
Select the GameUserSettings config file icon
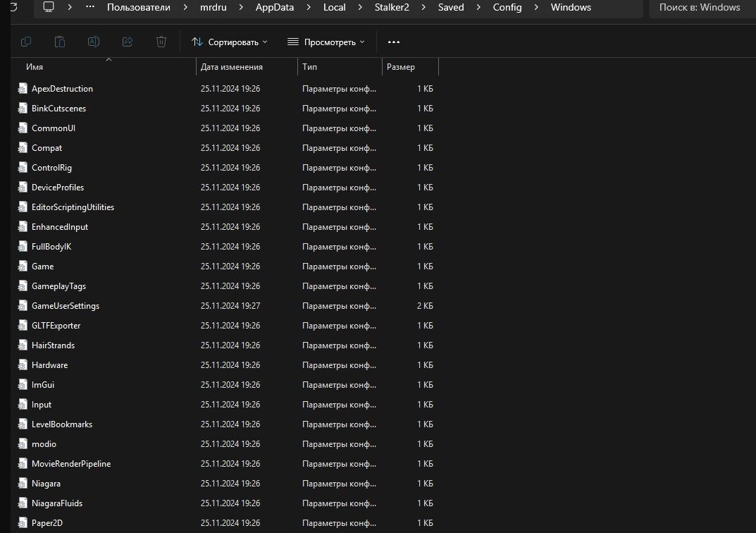23,306
